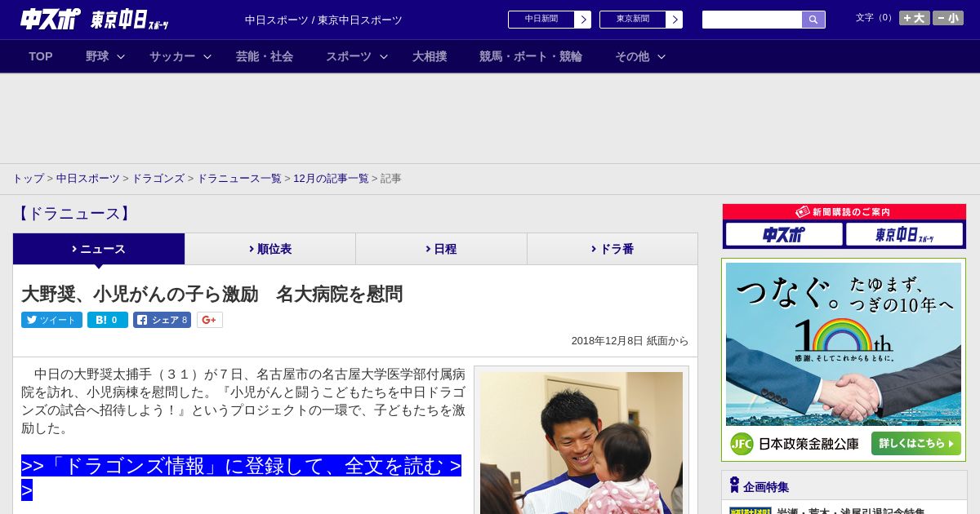The image size is (980, 514).
Task: Click 12月の記事一覧 breadcrumb link
Action: [331, 178]
